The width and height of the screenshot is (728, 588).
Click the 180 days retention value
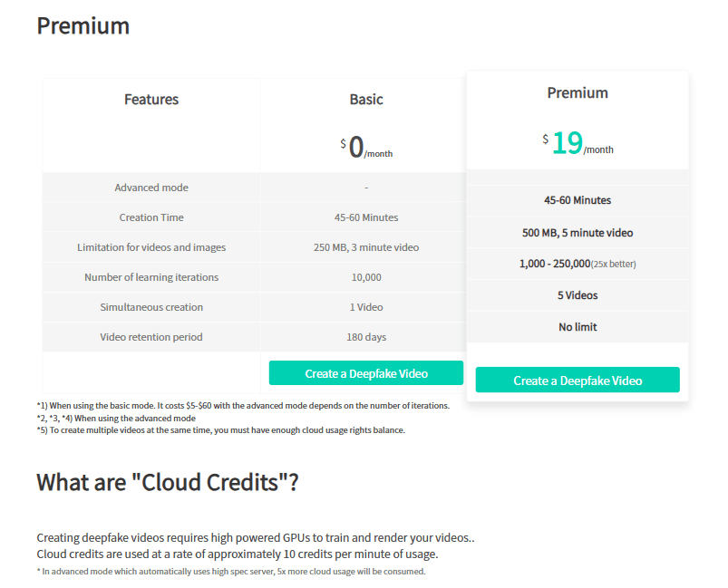[366, 337]
